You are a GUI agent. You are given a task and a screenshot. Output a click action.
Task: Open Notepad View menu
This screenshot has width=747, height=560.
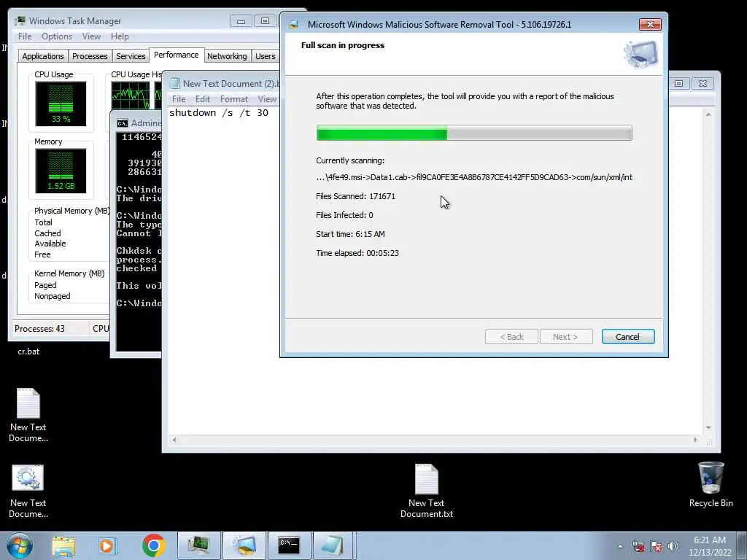pyautogui.click(x=267, y=99)
